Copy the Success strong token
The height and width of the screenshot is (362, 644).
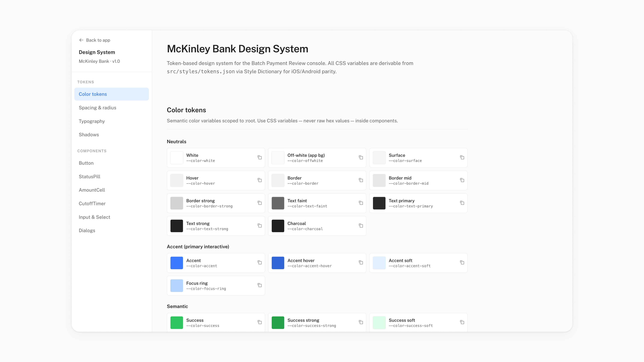click(361, 322)
